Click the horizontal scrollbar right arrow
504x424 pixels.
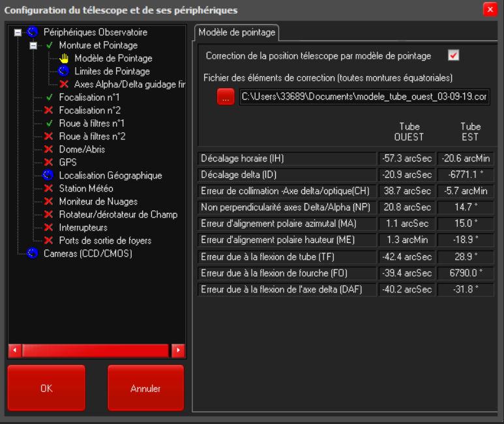pos(178,350)
